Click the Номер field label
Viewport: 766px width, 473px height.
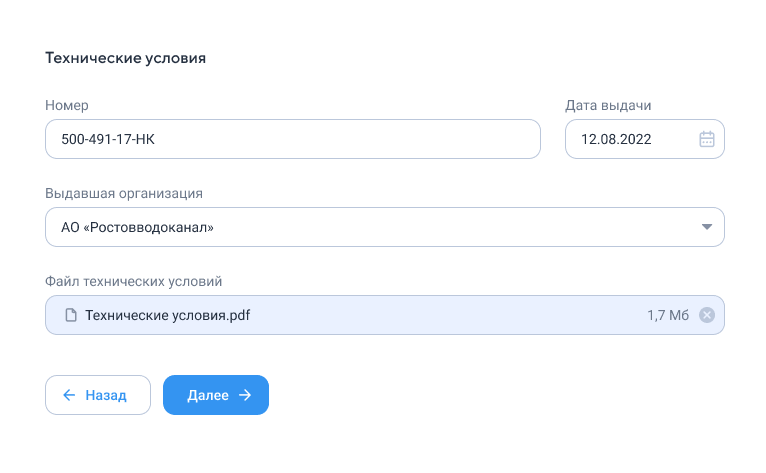(x=67, y=105)
